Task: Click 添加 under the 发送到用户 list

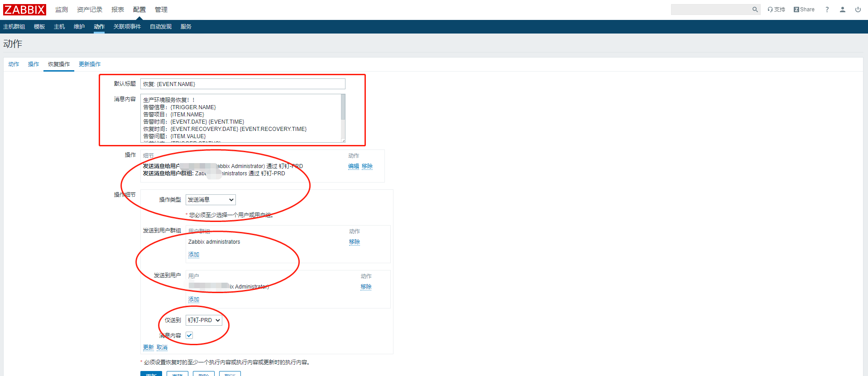Action: [x=194, y=299]
